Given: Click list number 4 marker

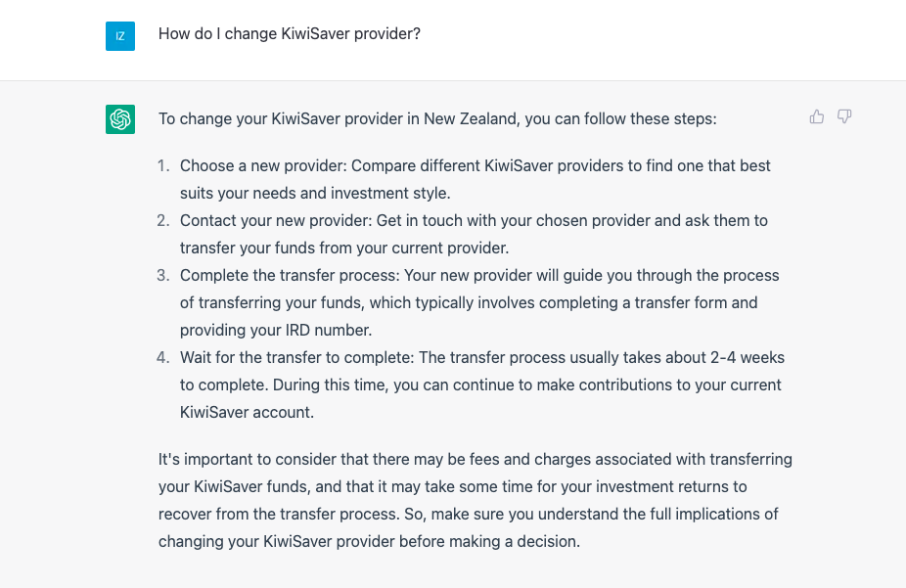Looking at the screenshot, I should tap(163, 357).
